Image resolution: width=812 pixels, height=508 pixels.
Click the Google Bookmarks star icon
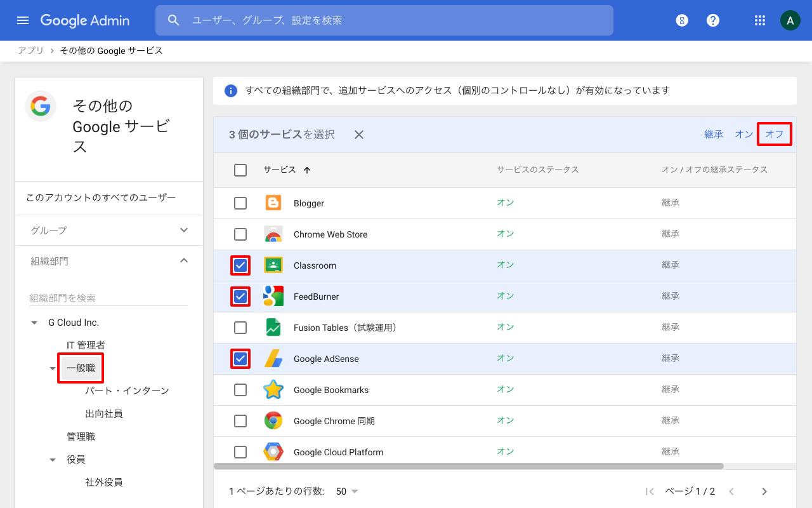click(273, 390)
